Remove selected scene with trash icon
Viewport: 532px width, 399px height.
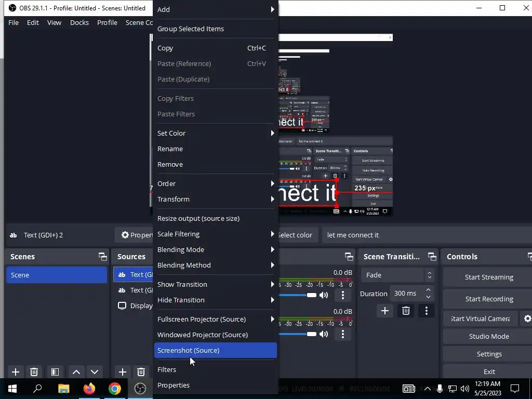pos(34,372)
